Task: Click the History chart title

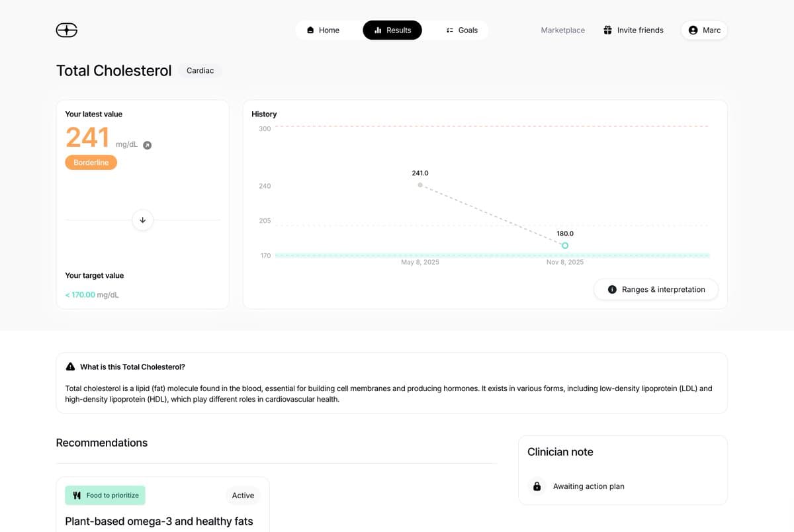Action: (x=264, y=114)
